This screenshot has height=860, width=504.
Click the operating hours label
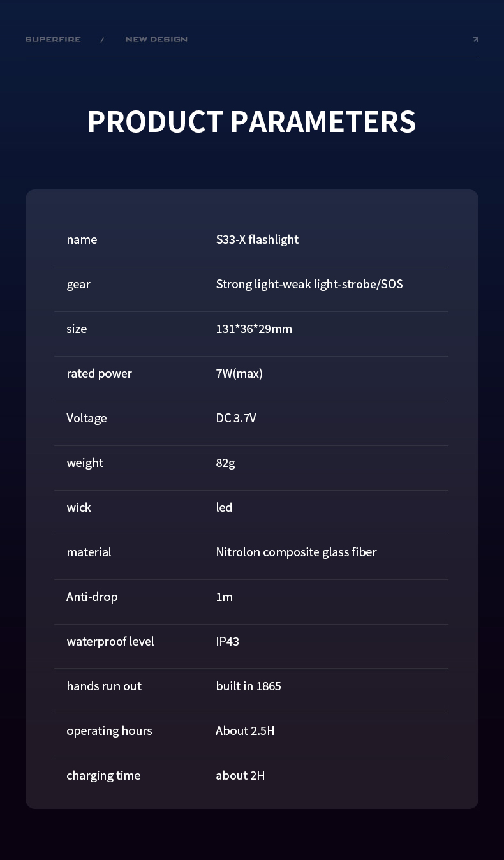click(x=109, y=730)
